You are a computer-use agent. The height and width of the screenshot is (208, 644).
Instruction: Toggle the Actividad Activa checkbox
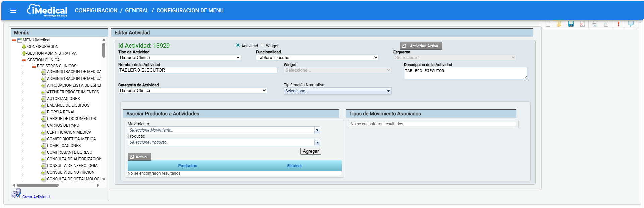404,46
